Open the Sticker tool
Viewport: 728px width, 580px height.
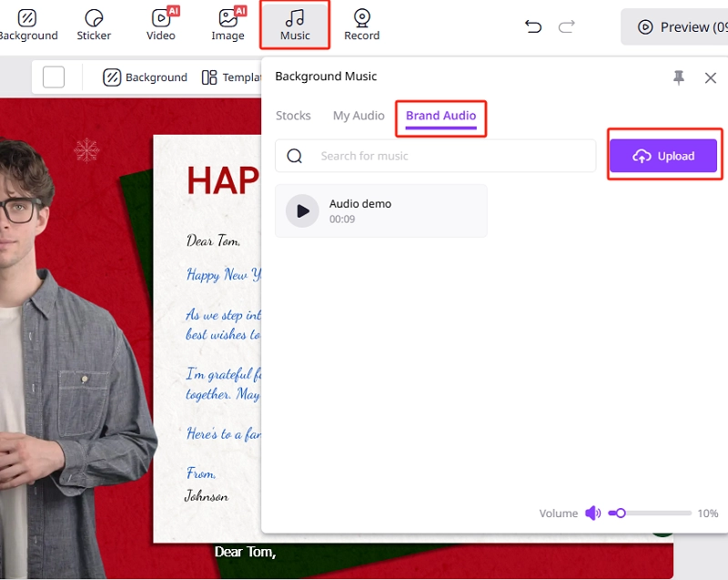pyautogui.click(x=94, y=25)
